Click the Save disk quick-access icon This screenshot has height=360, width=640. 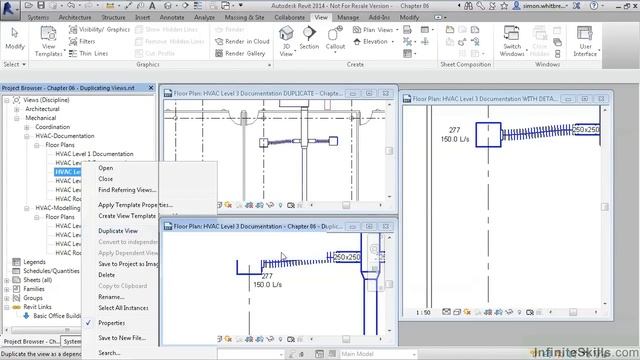coord(41,5)
